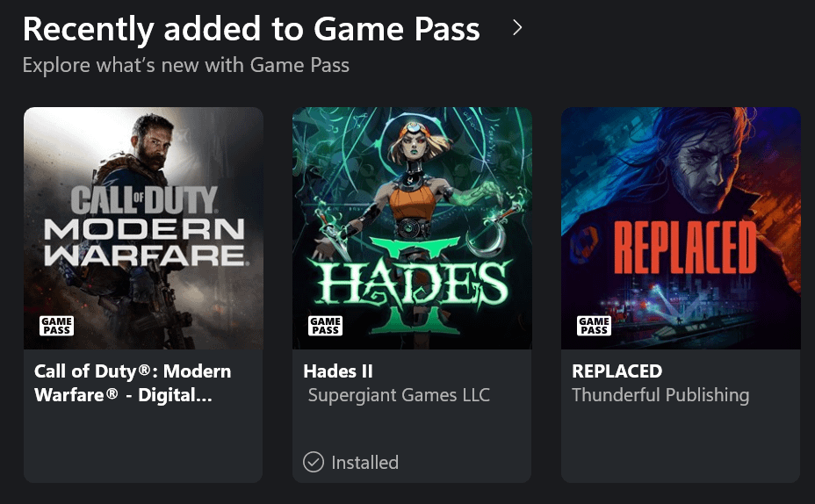Image resolution: width=815 pixels, height=504 pixels.
Task: Click the Installed status label on Hades II
Action: point(364,462)
